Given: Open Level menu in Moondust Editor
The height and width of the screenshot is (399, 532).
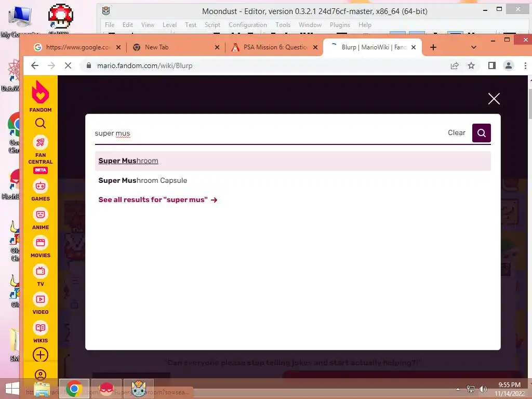Looking at the screenshot, I should pos(169,25).
